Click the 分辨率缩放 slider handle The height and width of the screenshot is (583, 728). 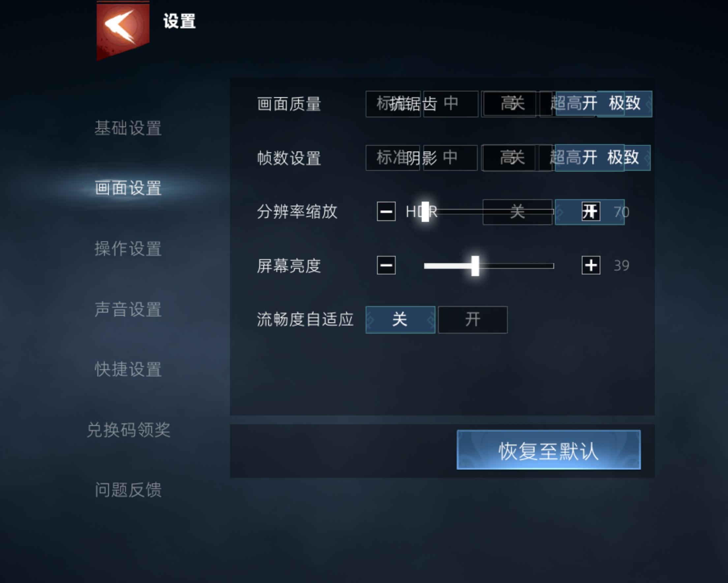(425, 212)
